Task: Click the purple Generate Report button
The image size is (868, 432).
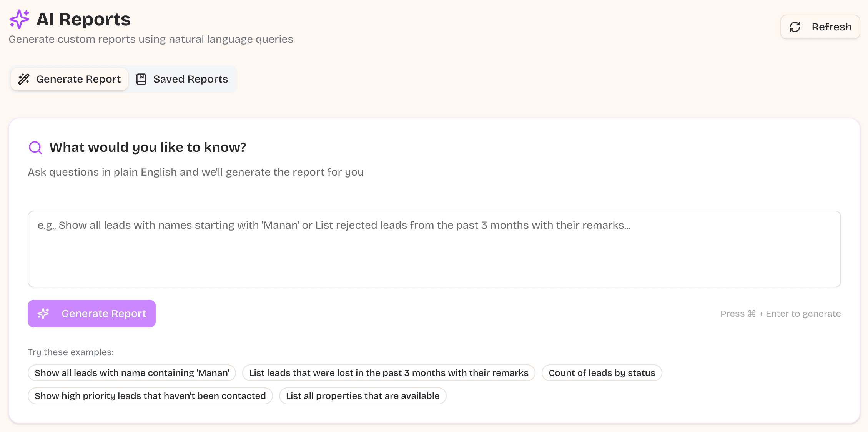Action: (91, 314)
